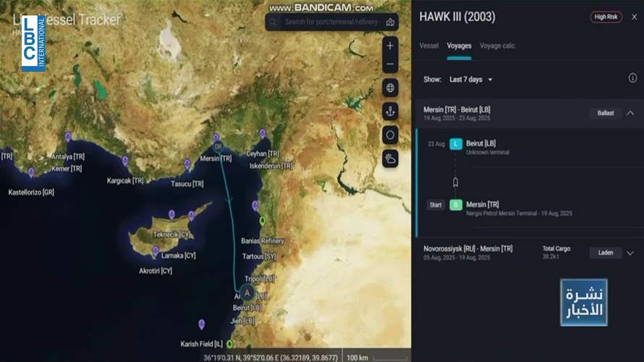Open the globe map-style control
The image size is (644, 362).
390,88
